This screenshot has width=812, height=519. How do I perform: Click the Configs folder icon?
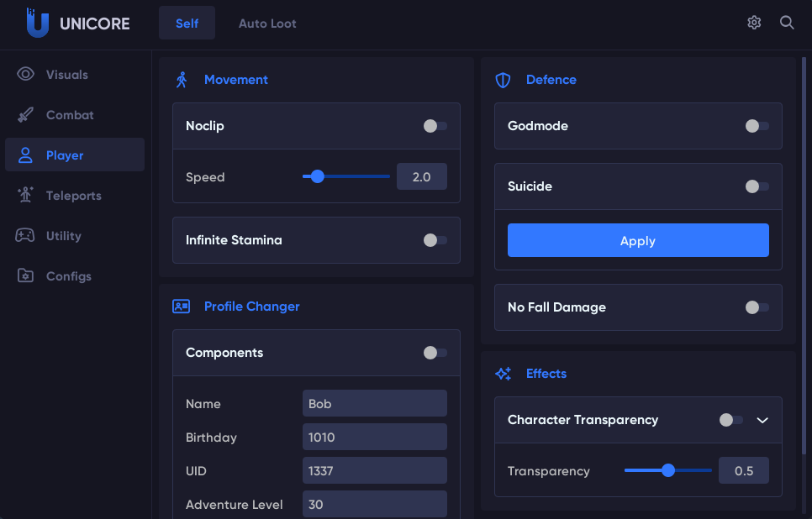(x=25, y=276)
